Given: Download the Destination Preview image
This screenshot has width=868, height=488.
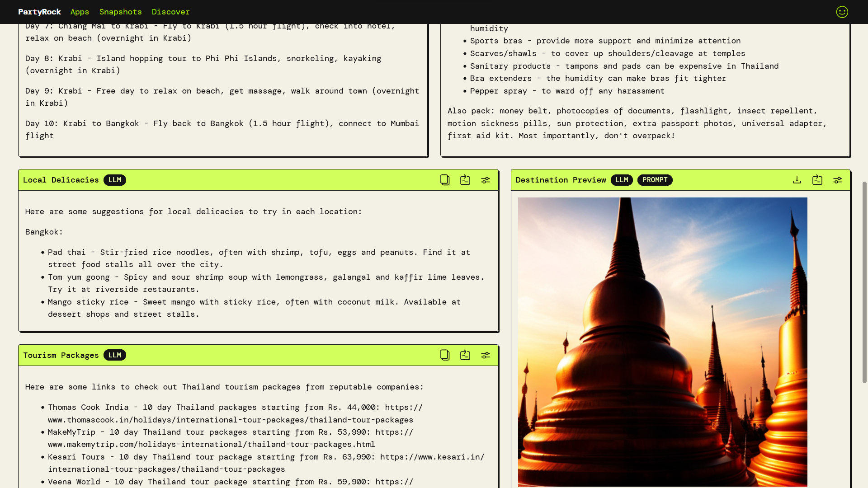Looking at the screenshot, I should 797,180.
